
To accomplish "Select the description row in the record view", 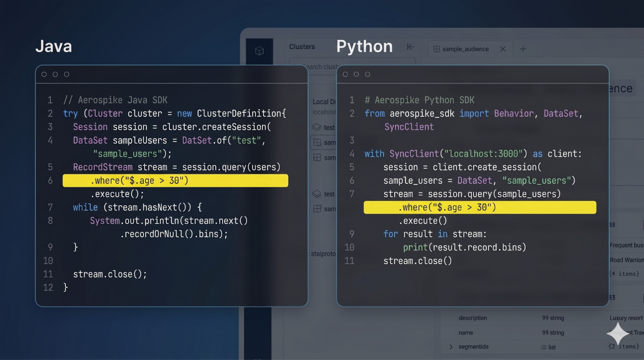I will (x=473, y=318).
